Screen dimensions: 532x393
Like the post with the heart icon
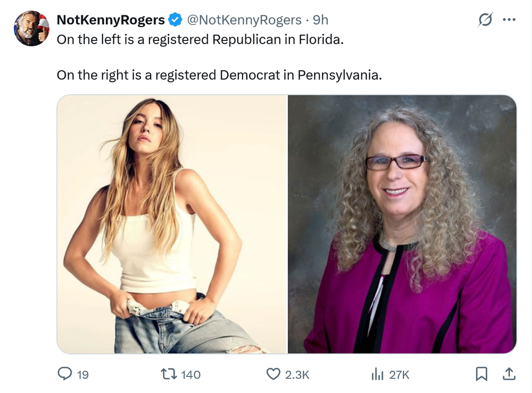[x=273, y=374]
